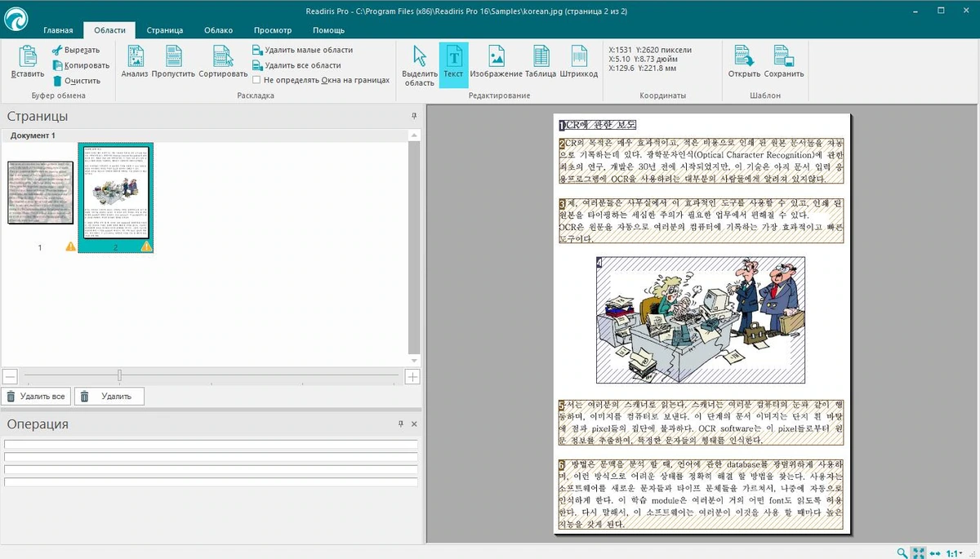The image size is (980, 559).
Task: Click Вырезать with the scissors icon
Action: [x=76, y=51]
